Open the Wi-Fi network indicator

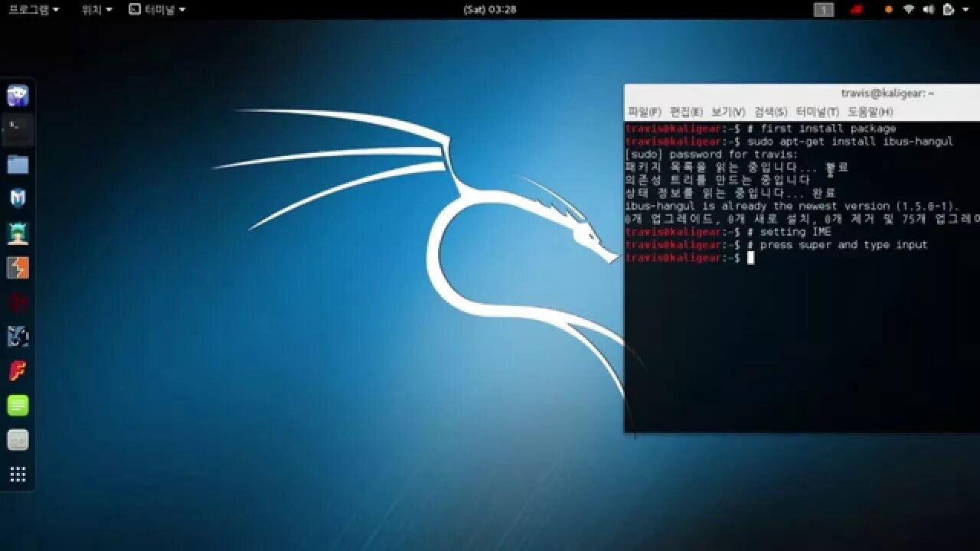(x=909, y=9)
